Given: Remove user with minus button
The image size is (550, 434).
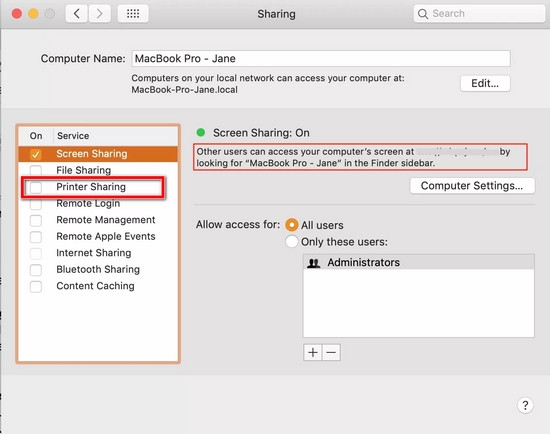Looking at the screenshot, I should [x=331, y=352].
